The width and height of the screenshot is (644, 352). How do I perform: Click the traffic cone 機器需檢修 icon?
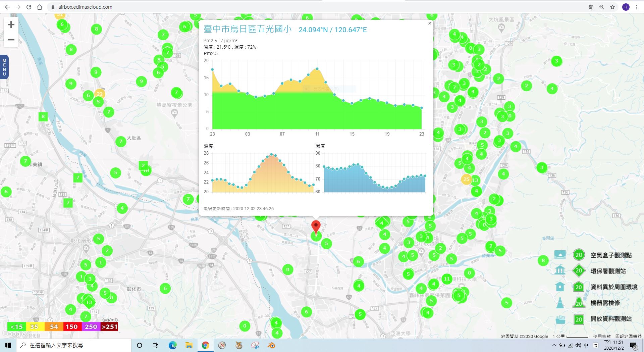[x=560, y=302]
